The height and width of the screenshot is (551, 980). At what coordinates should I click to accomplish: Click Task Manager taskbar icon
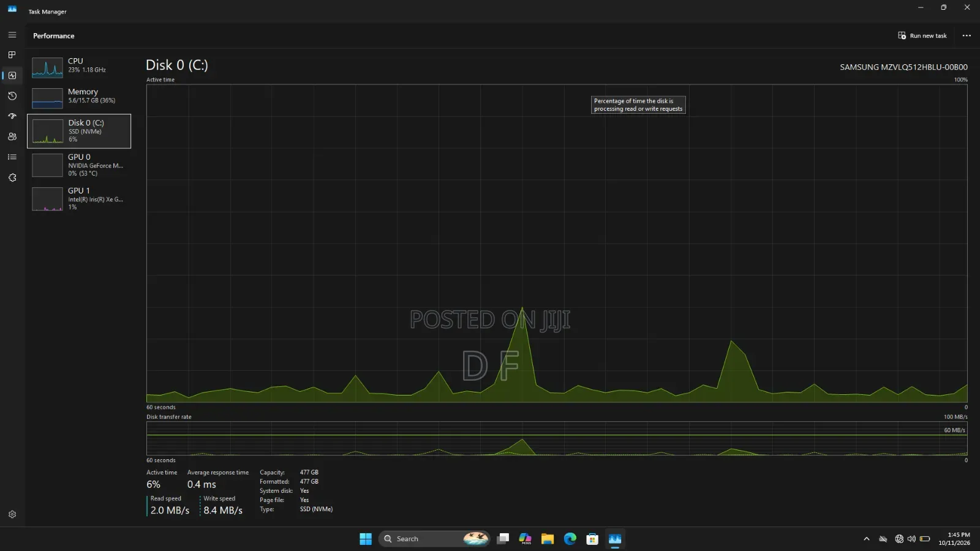[x=615, y=539]
